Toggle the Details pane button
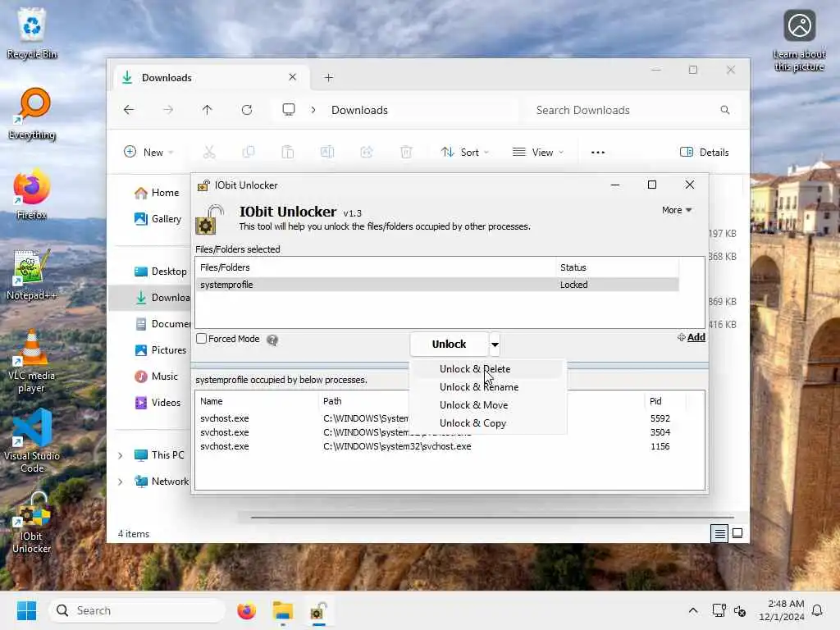 tap(705, 152)
